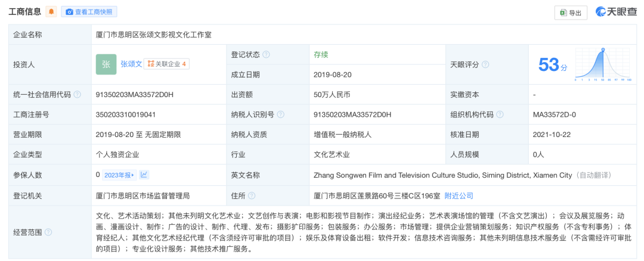Click help icon beside 纳税人识别号
Viewport: 644px width, 261px height.
pos(280,115)
